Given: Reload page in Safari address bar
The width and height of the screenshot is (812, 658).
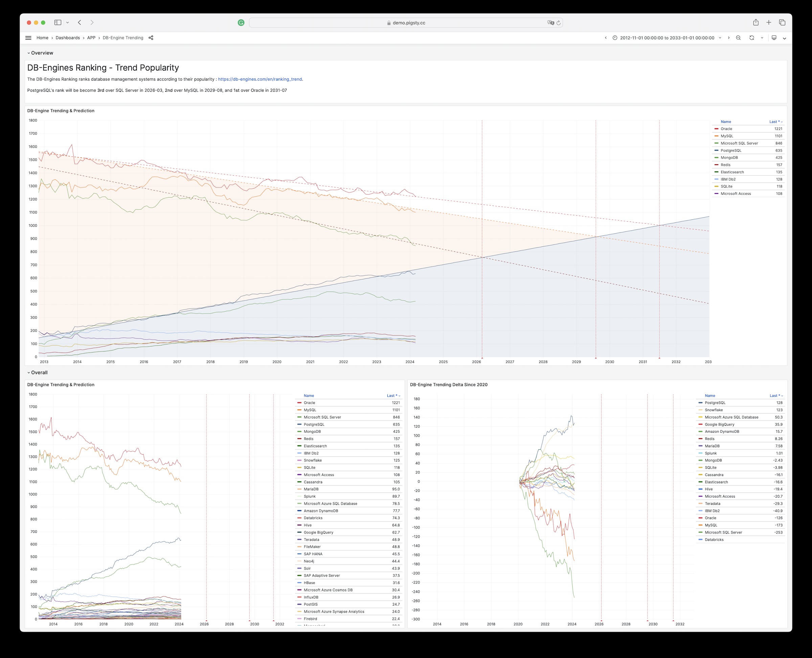Looking at the screenshot, I should pos(558,23).
